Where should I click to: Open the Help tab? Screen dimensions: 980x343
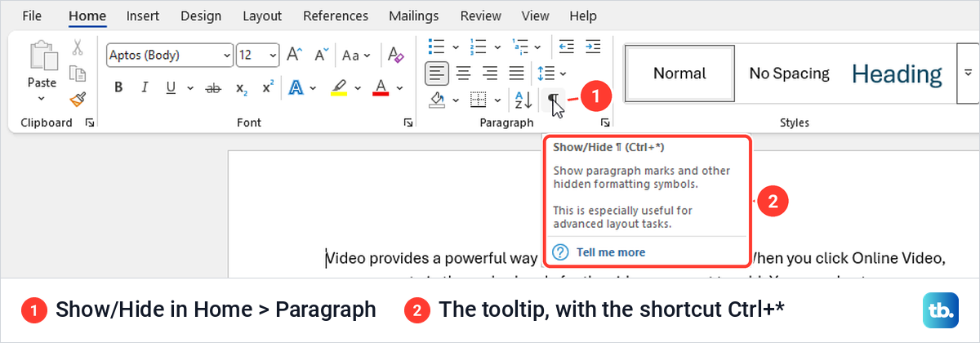[x=583, y=16]
